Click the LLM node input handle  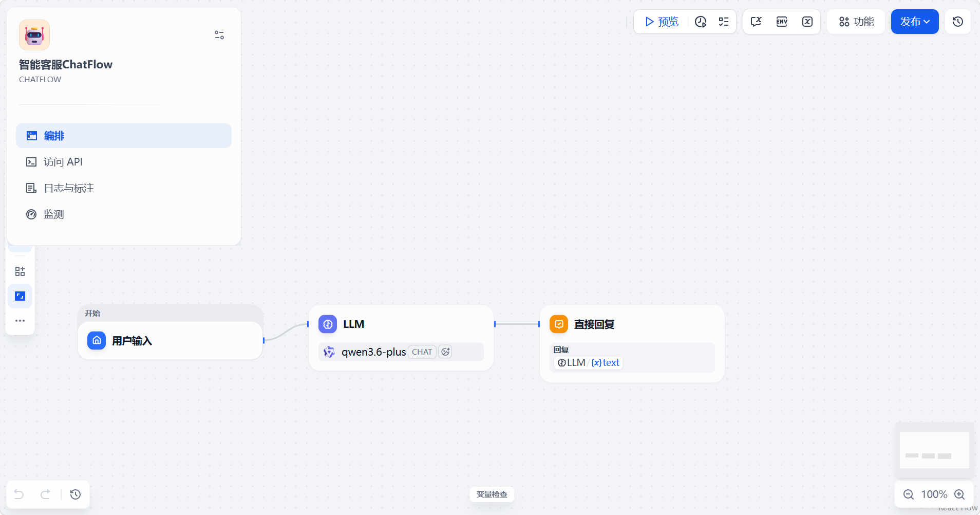[x=308, y=324]
